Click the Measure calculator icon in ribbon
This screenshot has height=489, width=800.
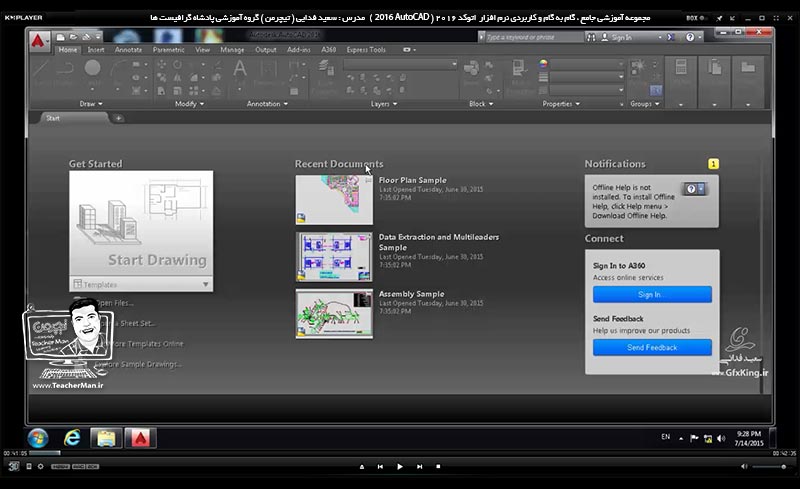[681, 67]
